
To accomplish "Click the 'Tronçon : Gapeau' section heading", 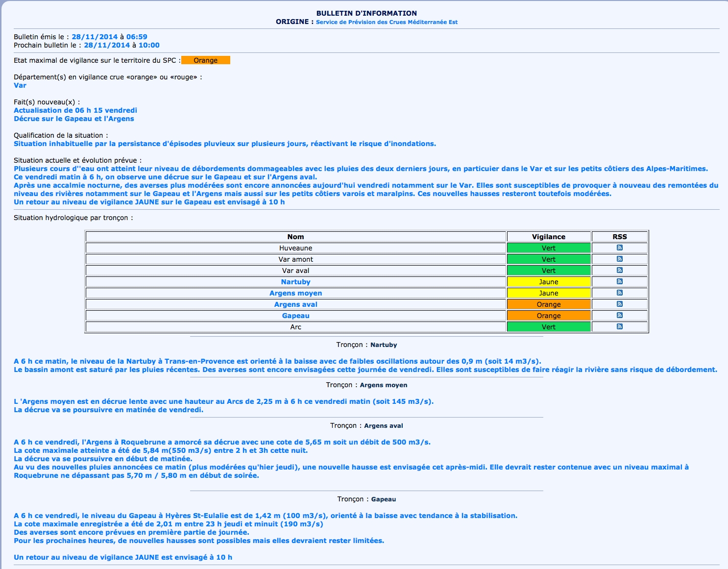I will click(366, 499).
